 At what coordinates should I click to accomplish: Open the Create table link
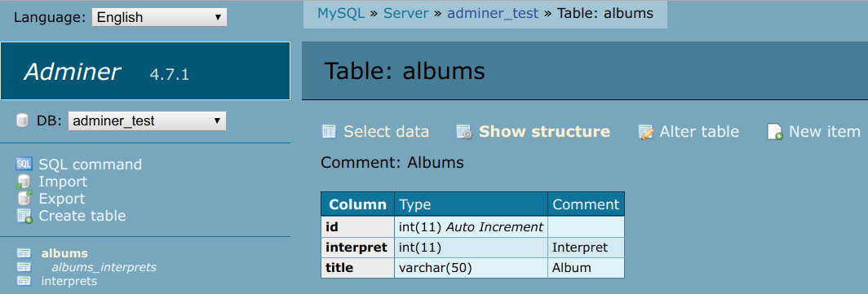(x=82, y=216)
